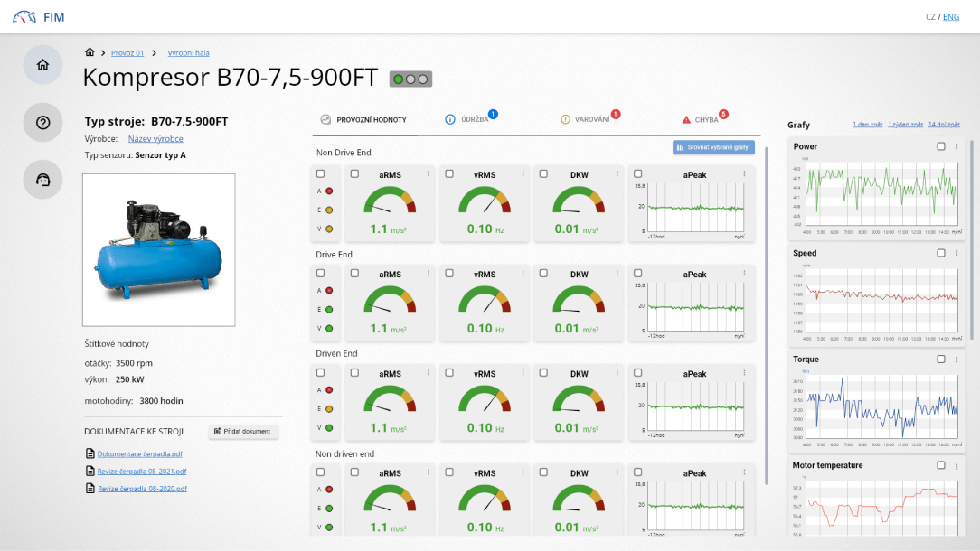Click the home icon in breadcrumb
Screen dimensions: 980x551
click(90, 52)
